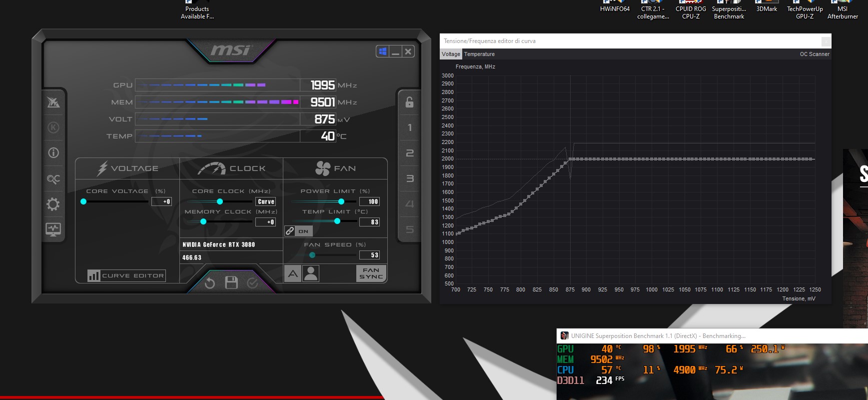Screen dimensions: 868x400
Task: Click the core clock Curve value field
Action: point(265,201)
